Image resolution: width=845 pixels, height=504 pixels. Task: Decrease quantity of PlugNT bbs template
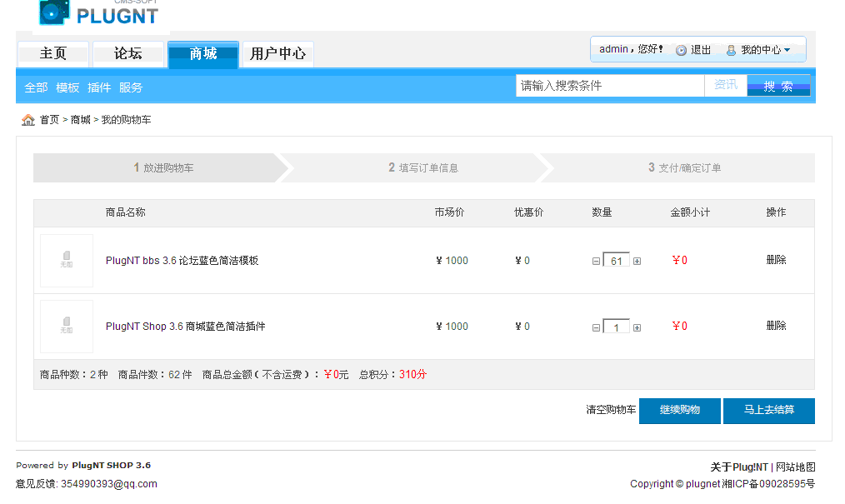point(596,262)
